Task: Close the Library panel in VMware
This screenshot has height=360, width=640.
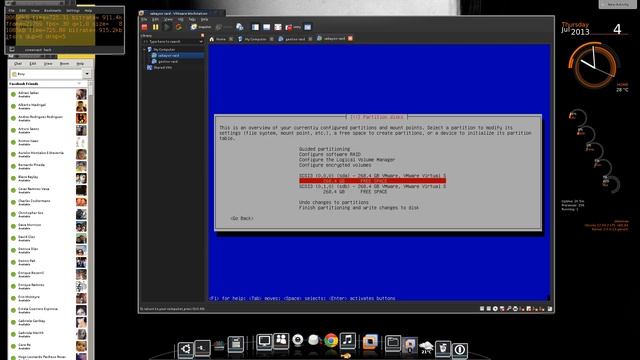Action: click(202, 36)
